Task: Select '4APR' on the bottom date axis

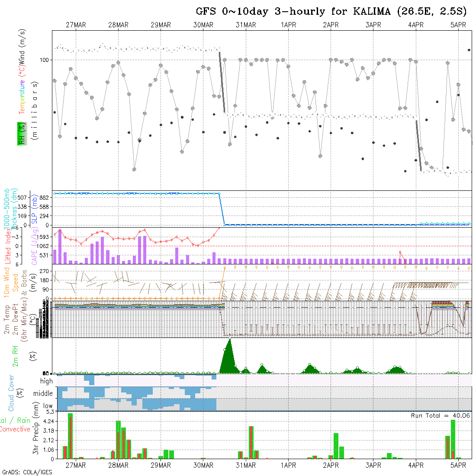Action: 416,465
